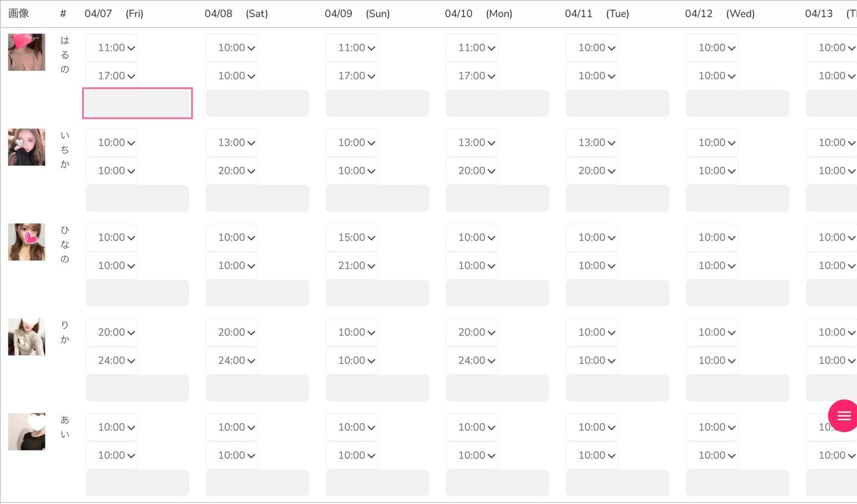Image resolution: width=857 pixels, height=504 pixels.
Task: Click the 画像 column header
Action: [18, 14]
